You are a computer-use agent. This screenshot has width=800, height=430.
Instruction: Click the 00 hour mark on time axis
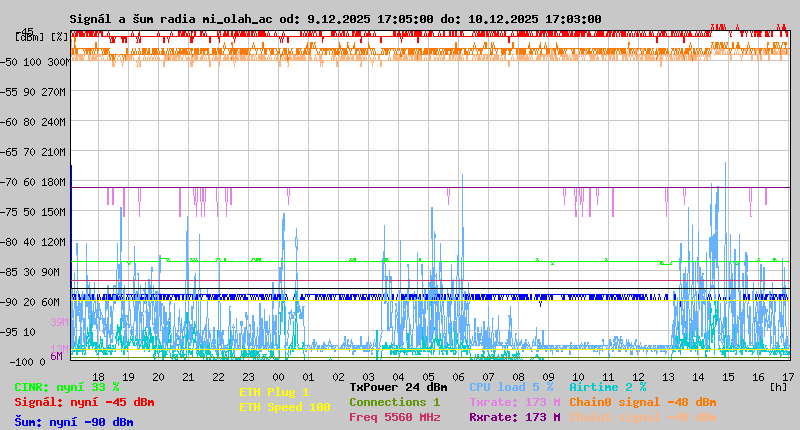click(x=279, y=376)
